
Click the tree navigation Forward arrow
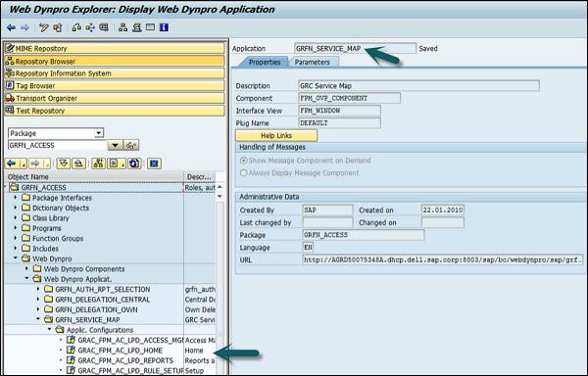tap(35, 164)
